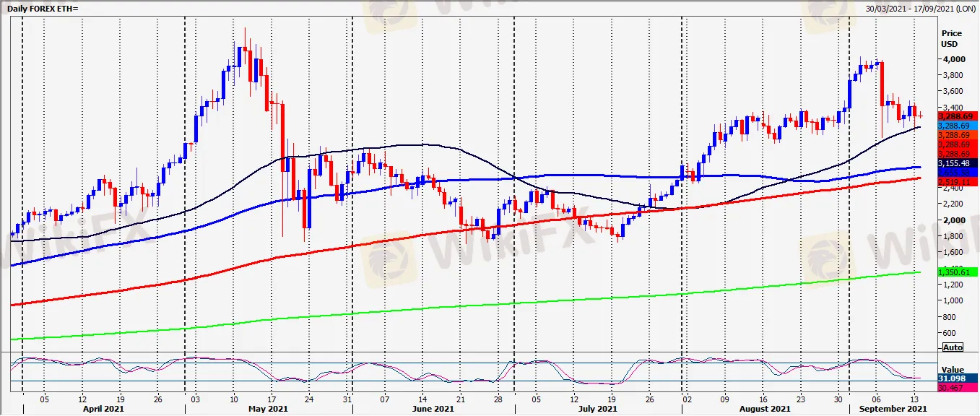The height and width of the screenshot is (416, 980).
Task: Click the 'Price USD' axis header
Action: click(x=952, y=38)
